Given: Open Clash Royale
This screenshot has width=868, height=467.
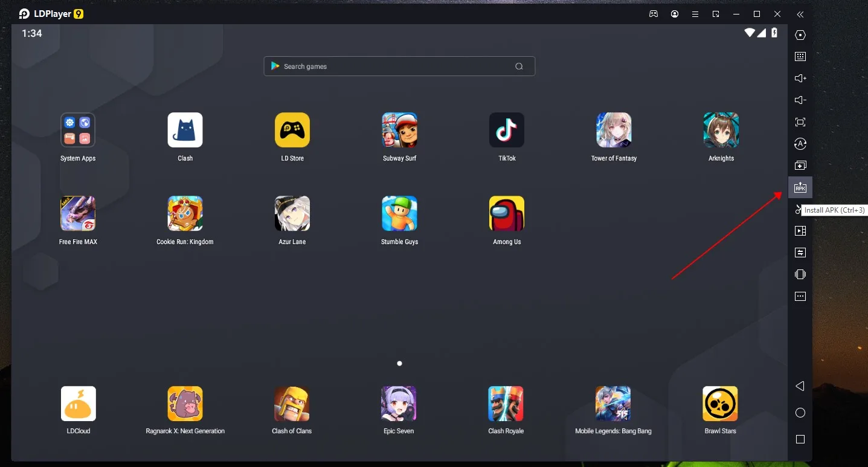Looking at the screenshot, I should (506, 404).
